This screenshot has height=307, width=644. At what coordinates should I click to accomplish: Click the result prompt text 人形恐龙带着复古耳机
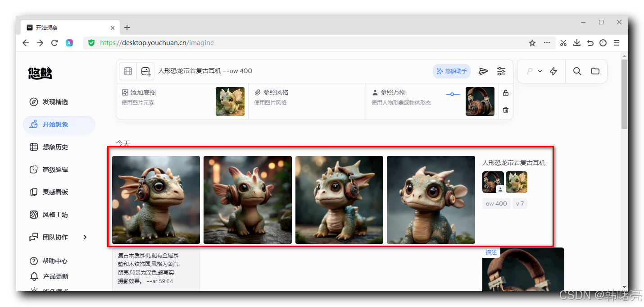point(514,163)
